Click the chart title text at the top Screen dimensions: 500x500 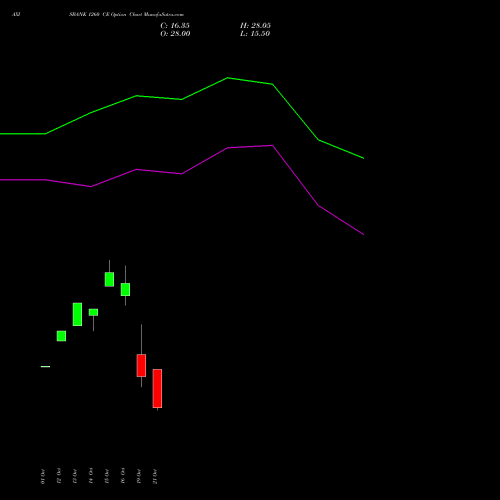126,15
